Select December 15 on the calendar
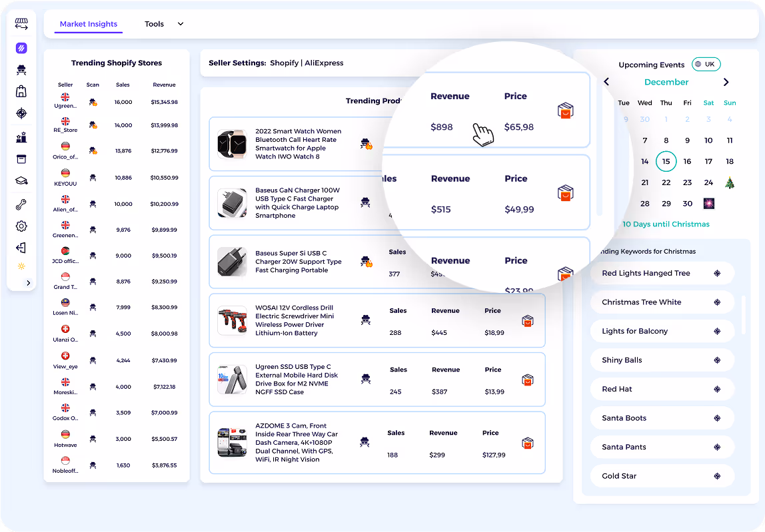The width and height of the screenshot is (765, 532). pos(666,161)
